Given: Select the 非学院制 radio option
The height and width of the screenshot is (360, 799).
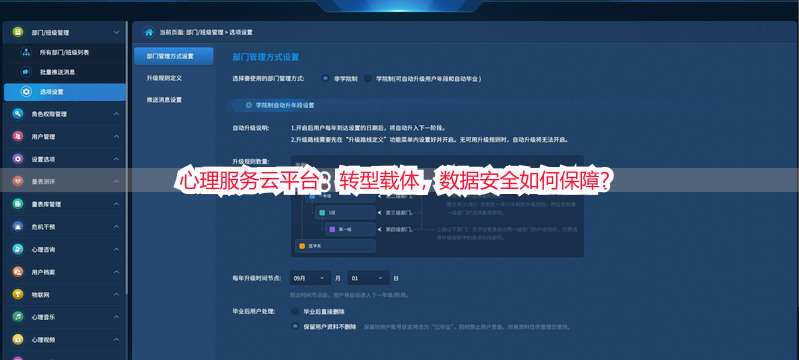Looking at the screenshot, I should [x=325, y=79].
